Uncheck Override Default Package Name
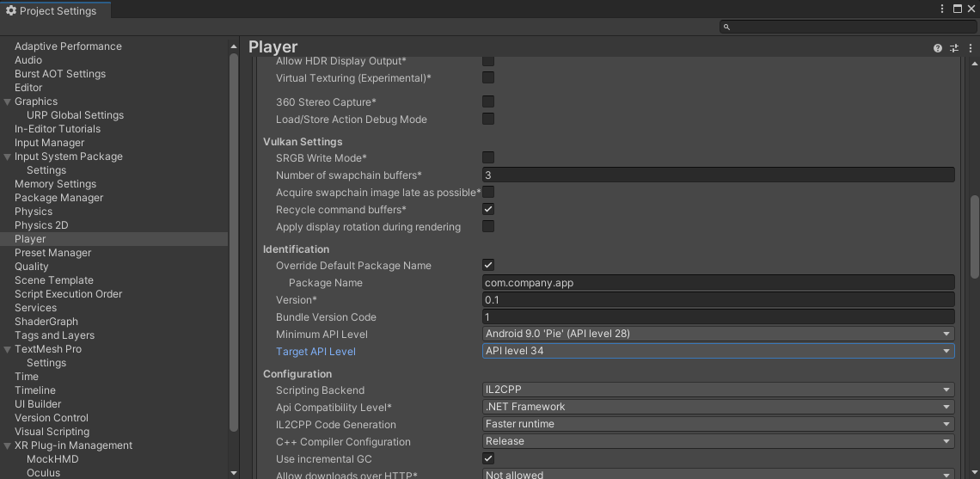The width and height of the screenshot is (980, 479). 488,265
